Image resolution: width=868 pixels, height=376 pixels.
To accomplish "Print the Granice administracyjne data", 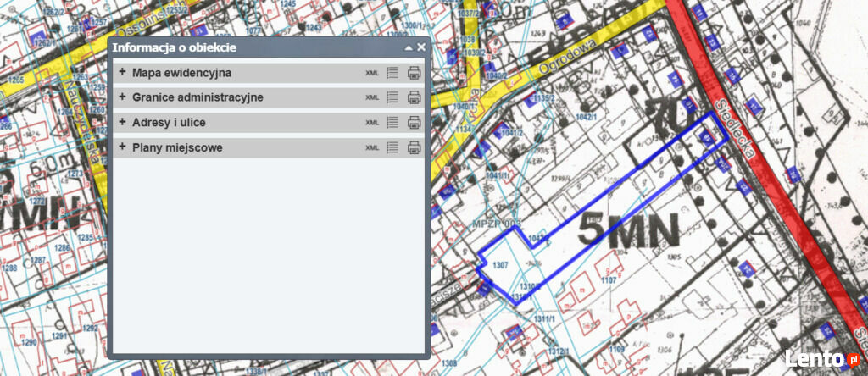I will click(x=414, y=97).
